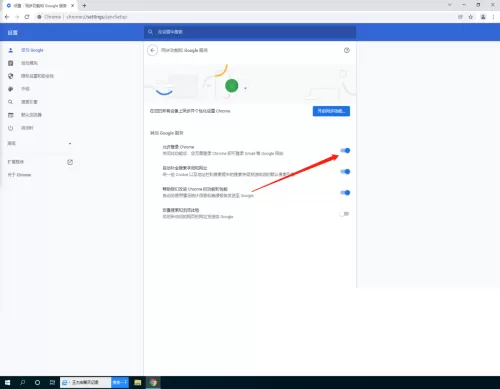This screenshot has width=500, height=389.
Task: Open Appearance section in sidebar
Action: pos(25,89)
